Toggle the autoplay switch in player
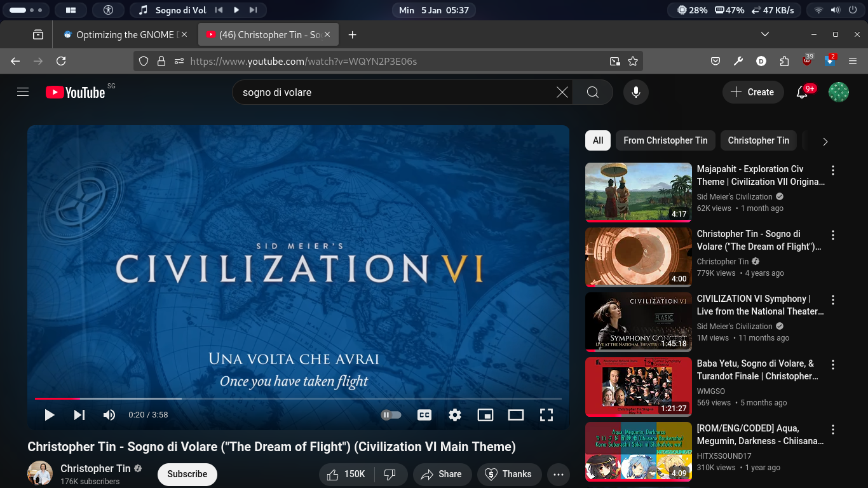 pyautogui.click(x=391, y=415)
